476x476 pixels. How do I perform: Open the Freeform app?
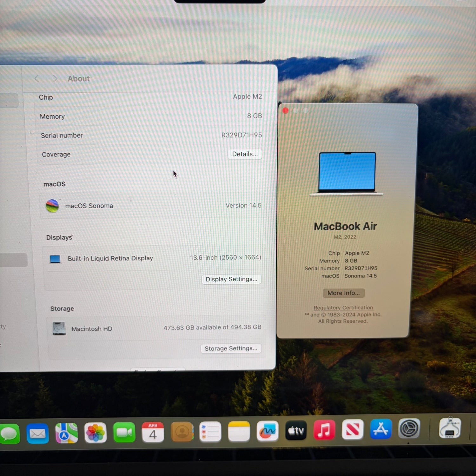click(x=268, y=431)
